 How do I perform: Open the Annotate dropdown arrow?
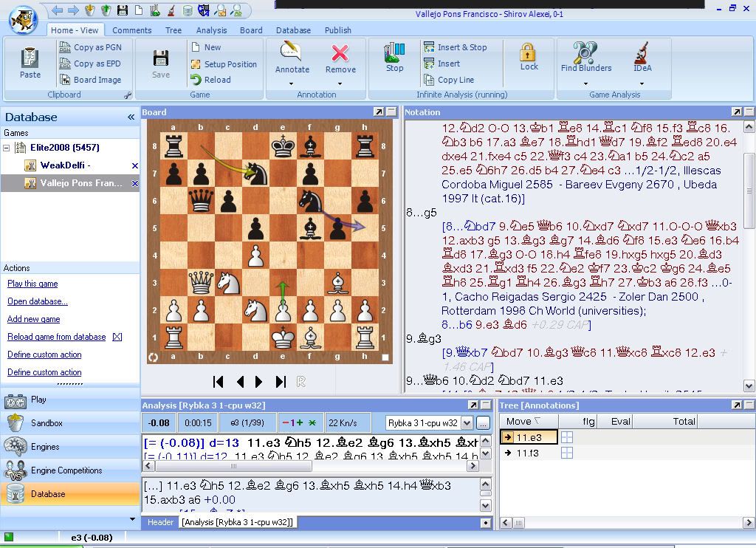click(x=291, y=84)
